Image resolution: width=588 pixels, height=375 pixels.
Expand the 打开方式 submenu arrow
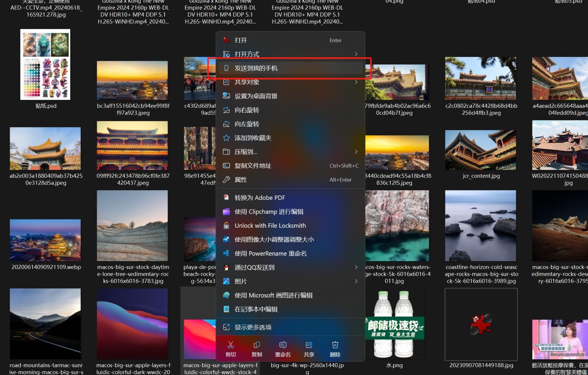[x=356, y=54]
